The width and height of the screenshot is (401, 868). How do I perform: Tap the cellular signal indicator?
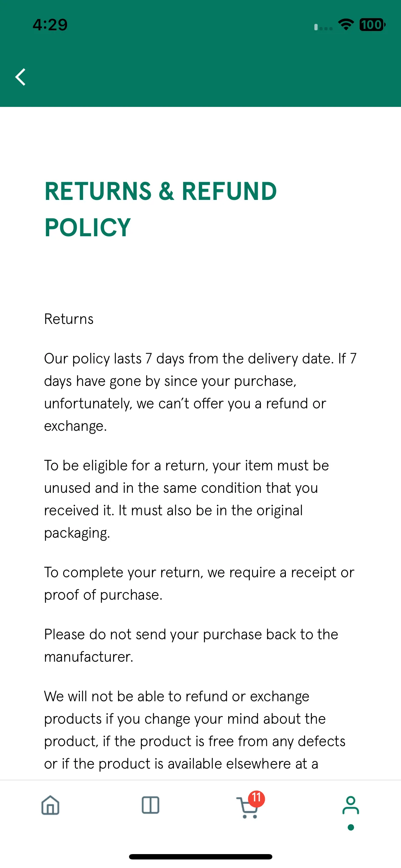[x=323, y=27]
